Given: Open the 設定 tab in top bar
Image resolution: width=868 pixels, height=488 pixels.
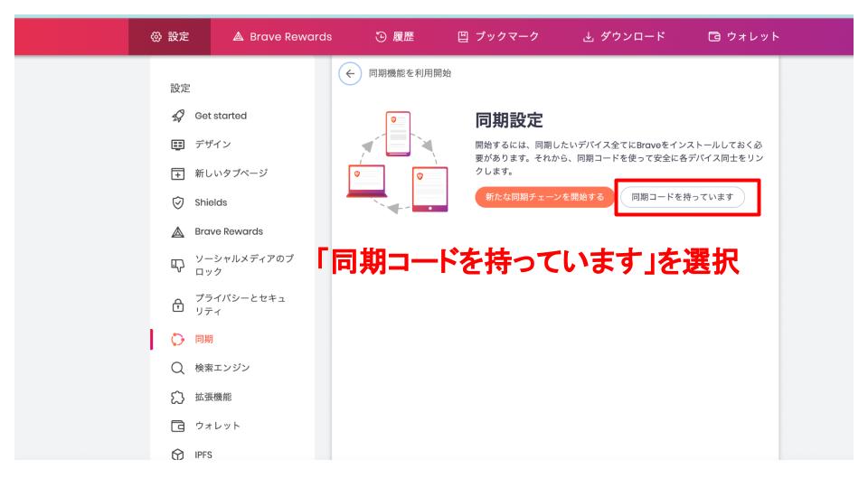Looking at the screenshot, I should [x=169, y=36].
